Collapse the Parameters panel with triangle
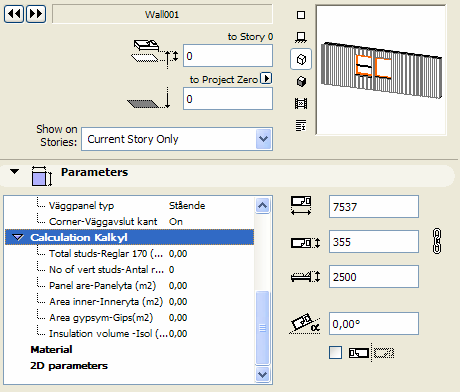Screen dimensions: 460x392 tap(14, 172)
